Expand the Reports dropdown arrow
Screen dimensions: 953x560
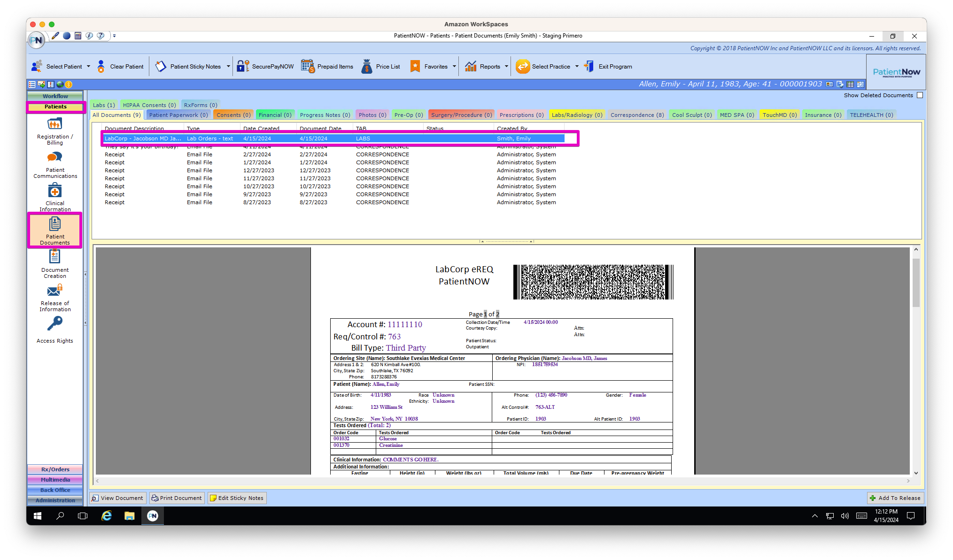pos(506,67)
